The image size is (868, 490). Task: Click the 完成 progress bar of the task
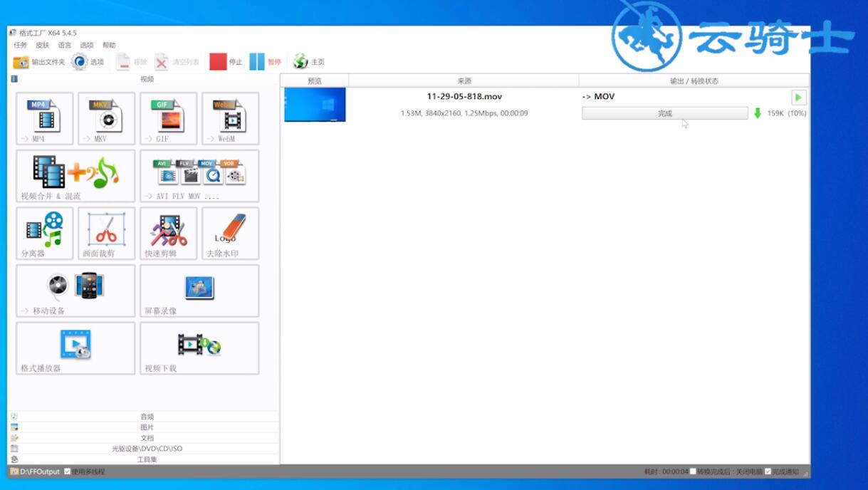[665, 113]
